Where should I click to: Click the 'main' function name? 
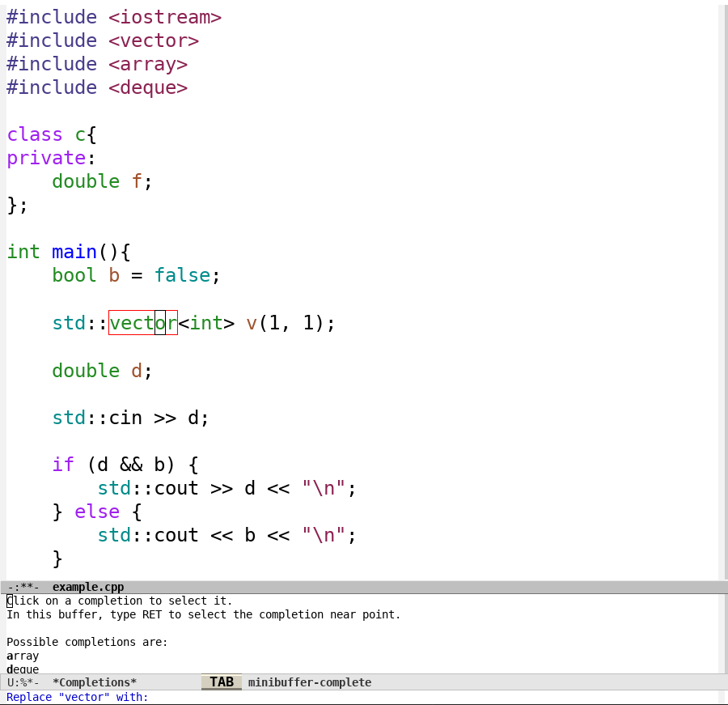click(74, 252)
